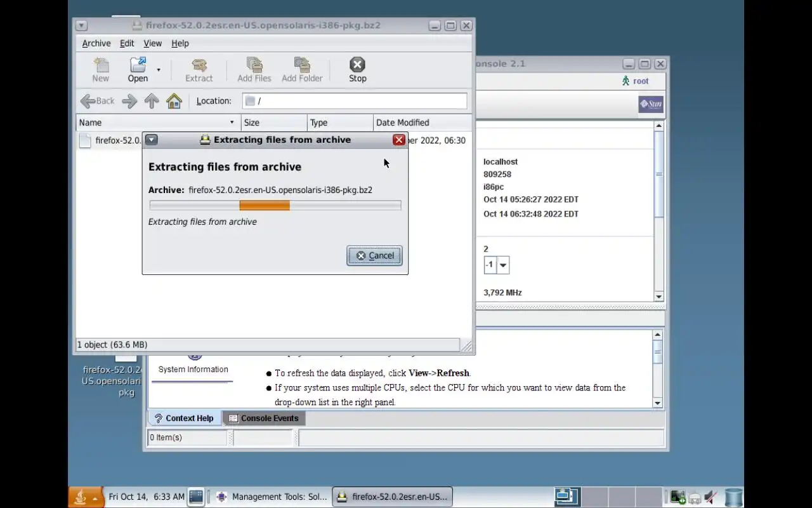Click the Sun logo in console
The width and height of the screenshot is (812, 508).
651,104
